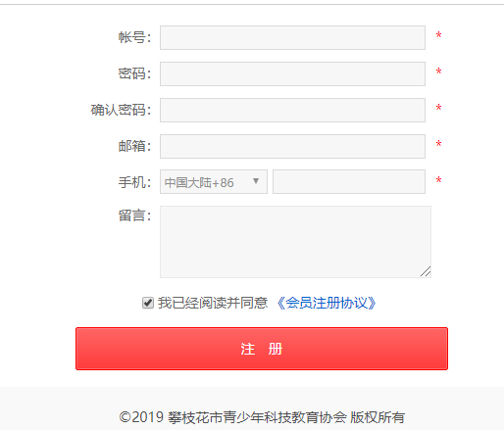Uncheck the 我已经阅读并同意 agreement checkbox
This screenshot has height=430, width=504.
[x=148, y=303]
